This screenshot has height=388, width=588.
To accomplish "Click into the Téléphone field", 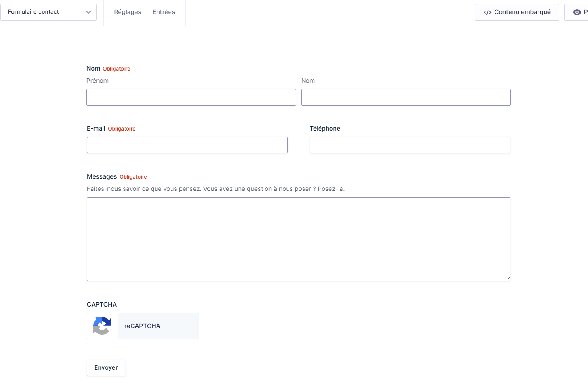I will (x=410, y=145).
